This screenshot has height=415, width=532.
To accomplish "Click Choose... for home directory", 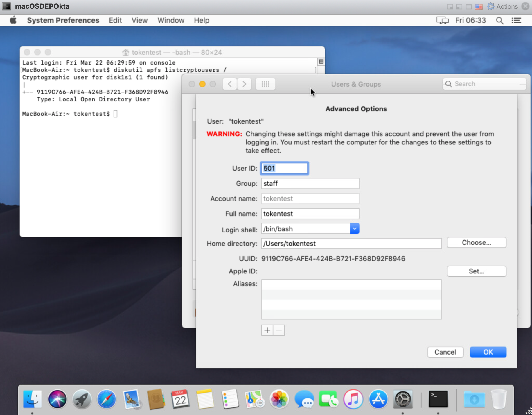I will point(477,242).
